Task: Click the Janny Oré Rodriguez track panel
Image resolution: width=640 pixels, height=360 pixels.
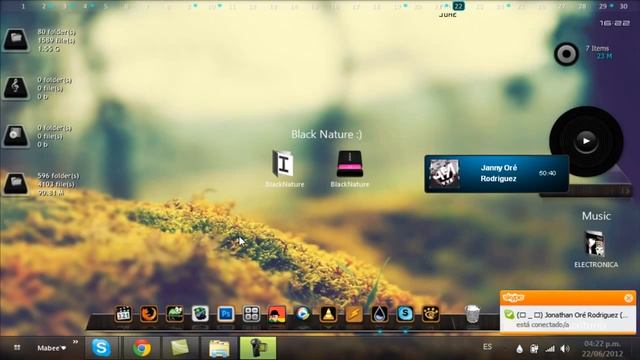Action: (496, 173)
